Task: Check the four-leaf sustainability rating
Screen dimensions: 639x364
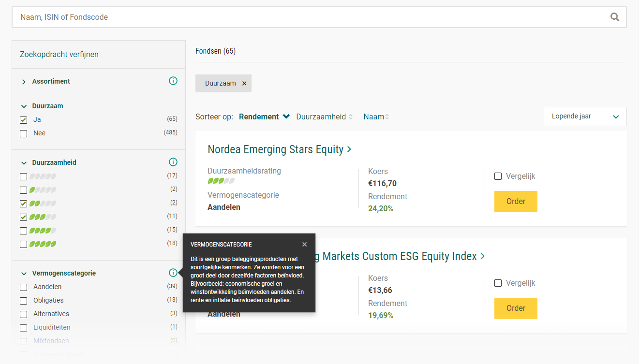Action: [23, 231]
